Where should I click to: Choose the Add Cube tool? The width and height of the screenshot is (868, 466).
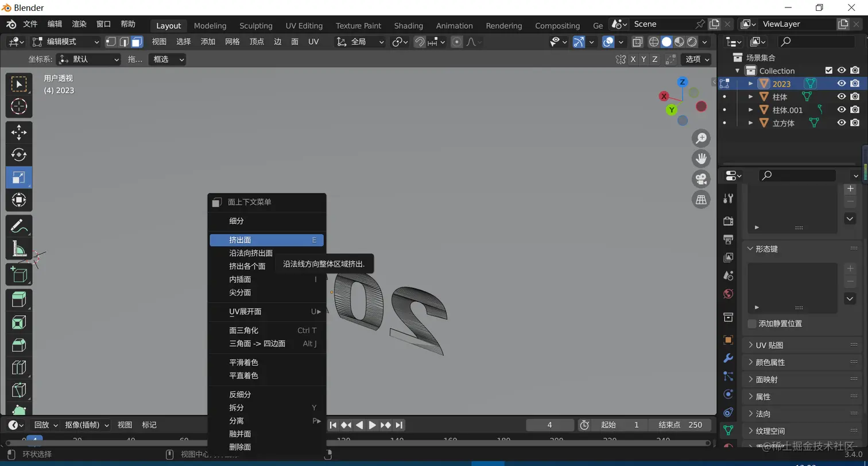[19, 274]
